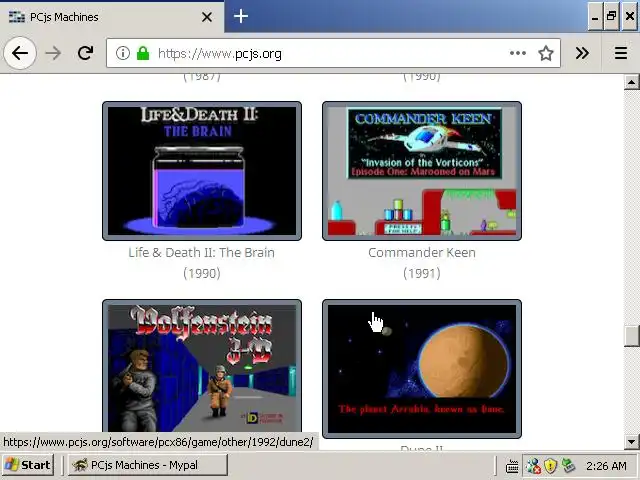The height and width of the screenshot is (480, 640).
Task: Click the scrollbar down arrow
Action: click(x=631, y=441)
